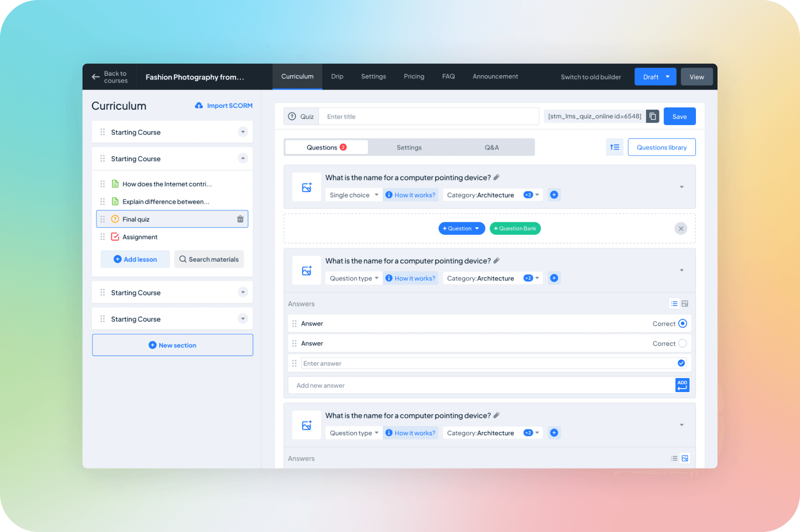Image resolution: width=800 pixels, height=532 pixels.
Task: Confirm the Enter answer checkmark
Action: [681, 363]
